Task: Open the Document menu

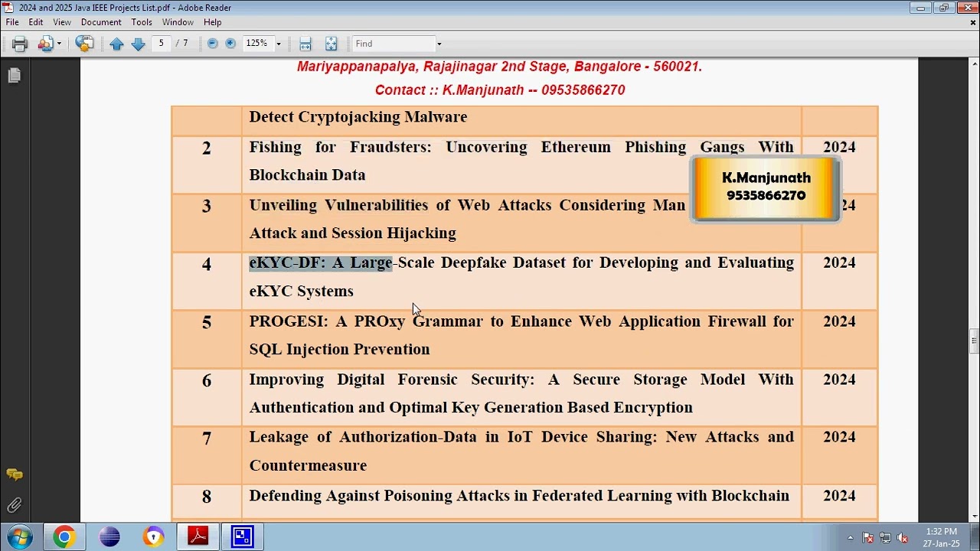Action: click(101, 22)
